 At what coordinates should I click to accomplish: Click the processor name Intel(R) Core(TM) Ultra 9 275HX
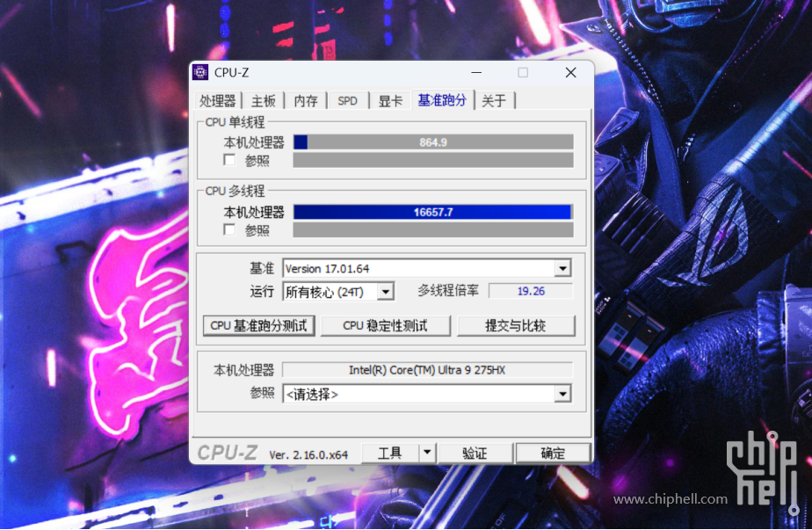click(x=427, y=370)
